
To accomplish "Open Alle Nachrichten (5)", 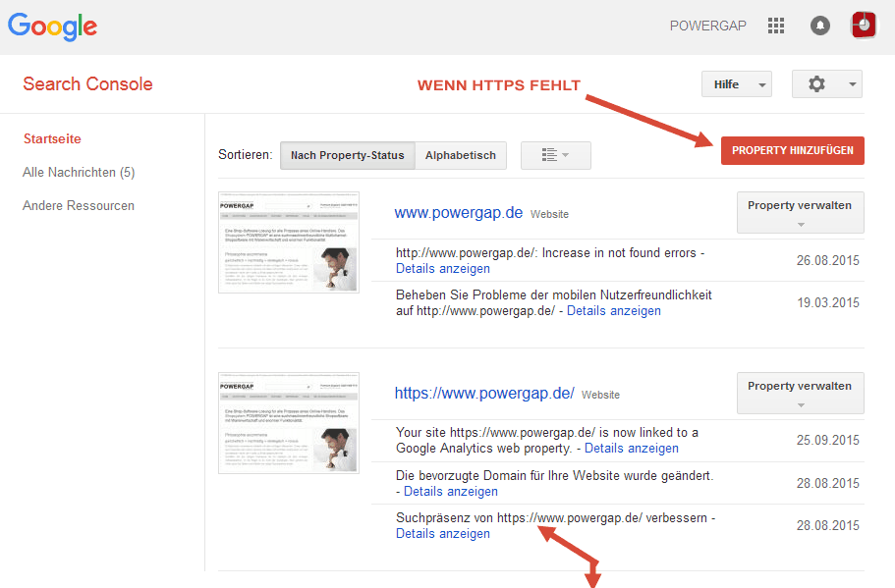I will click(x=79, y=172).
